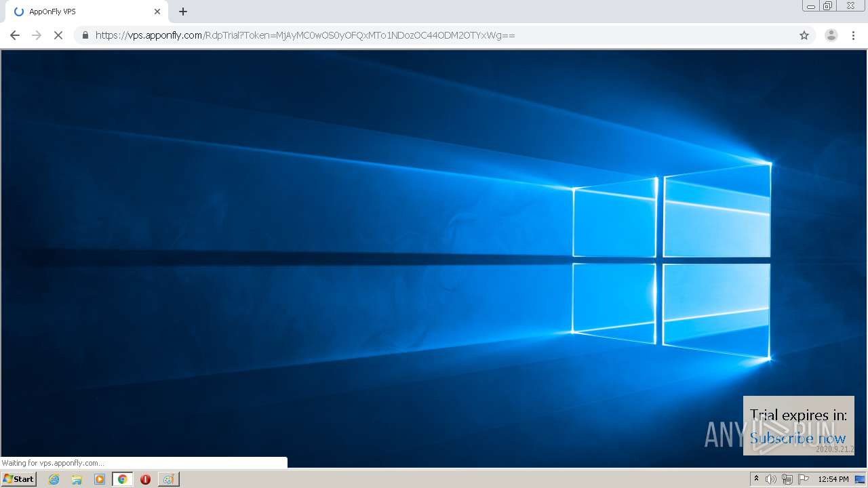Open the Action Center flag icon
The width and height of the screenshot is (868, 488).
[804, 479]
